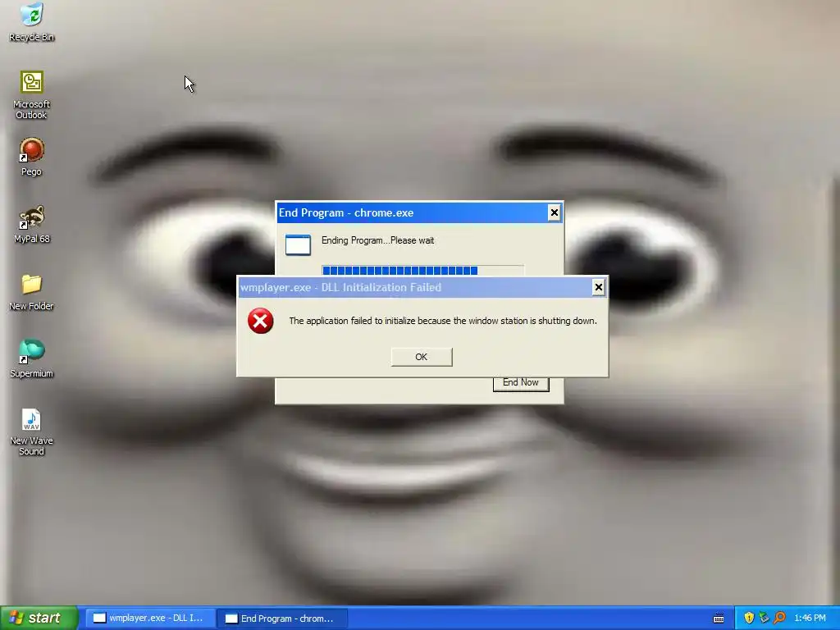
Task: Click the keyboard icon on the taskbar
Action: click(x=719, y=619)
